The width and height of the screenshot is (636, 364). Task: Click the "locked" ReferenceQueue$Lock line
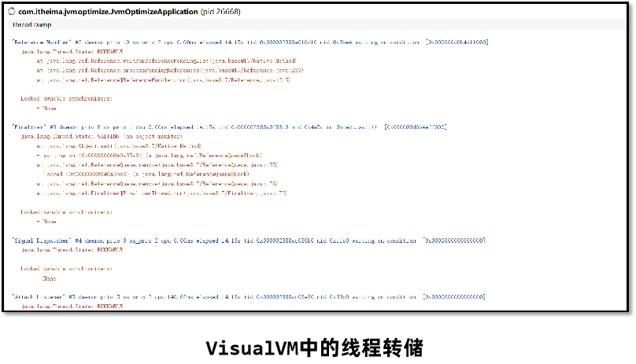tap(146, 175)
